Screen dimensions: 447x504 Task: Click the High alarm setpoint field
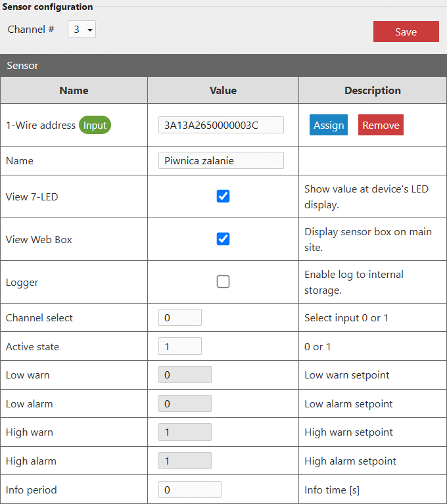[185, 461]
